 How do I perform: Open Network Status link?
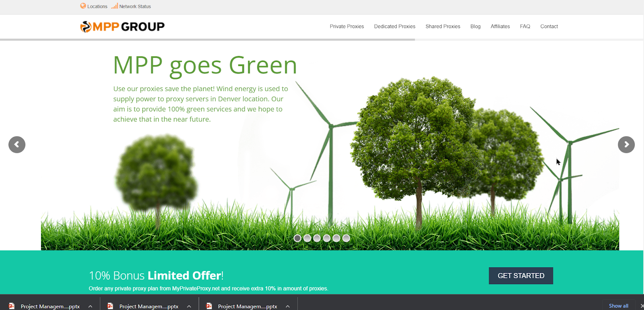(x=135, y=6)
